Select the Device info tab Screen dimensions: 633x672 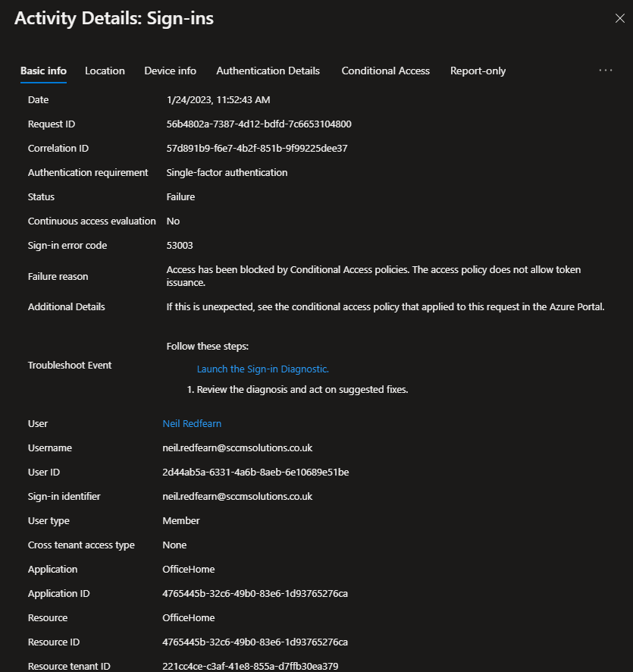coord(171,71)
